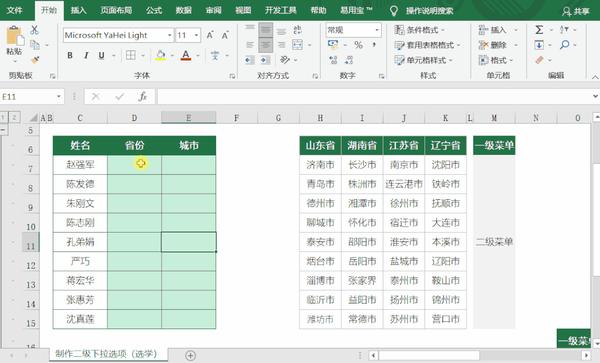Open the Data tab
Viewport: 600px width, 363px height.
[x=184, y=10]
